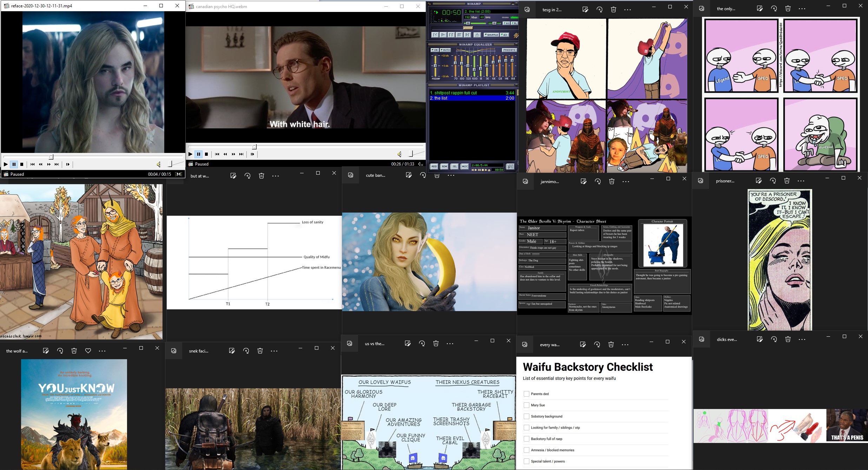Viewport: 868px width, 470px height.
Task: Toggle Winamp repeat button next to SHUFFLE
Action: point(504,35)
